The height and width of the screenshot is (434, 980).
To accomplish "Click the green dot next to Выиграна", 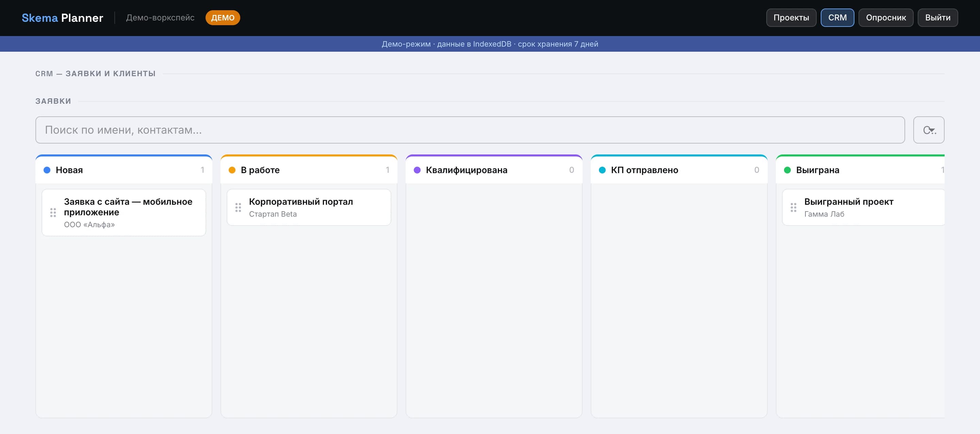I will 787,170.
